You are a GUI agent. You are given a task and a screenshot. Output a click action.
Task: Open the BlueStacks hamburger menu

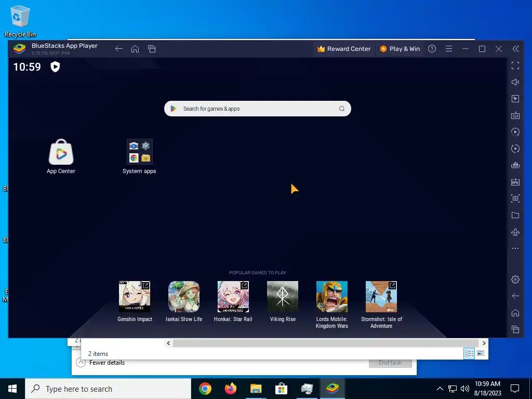coord(449,49)
